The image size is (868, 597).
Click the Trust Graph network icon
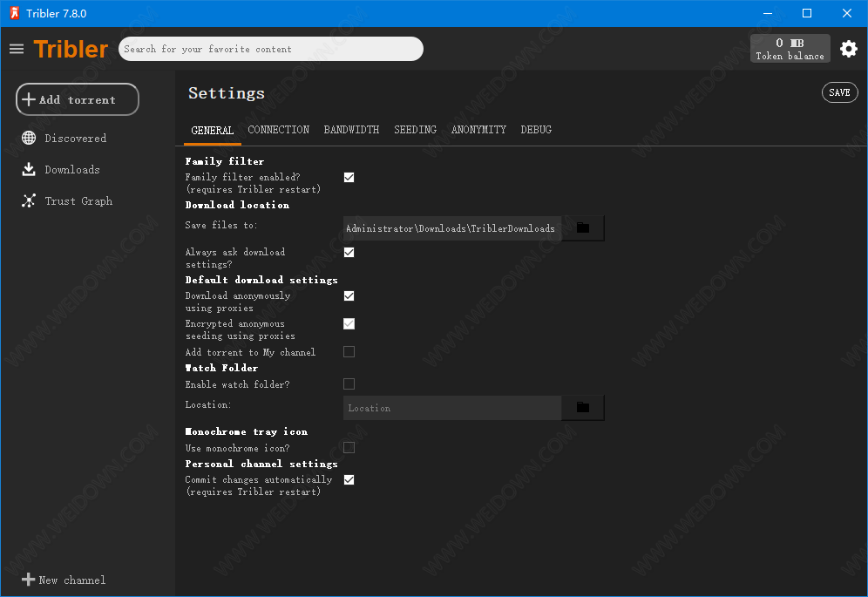(29, 200)
